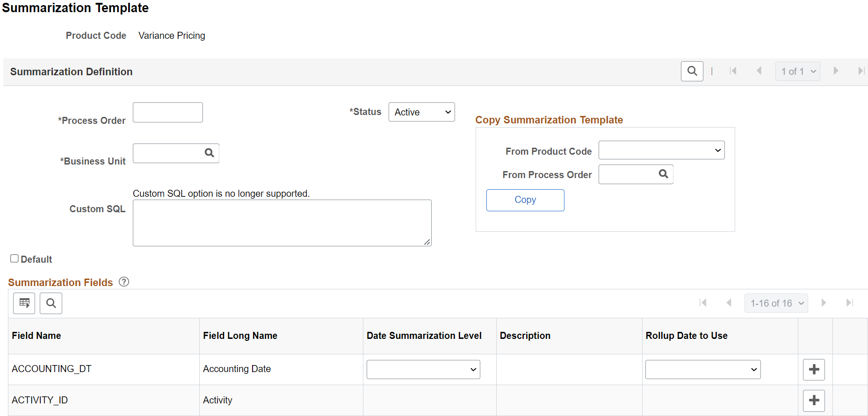This screenshot has width=868, height=416.
Task: Click inside the Custom SQL text area
Action: [x=282, y=223]
